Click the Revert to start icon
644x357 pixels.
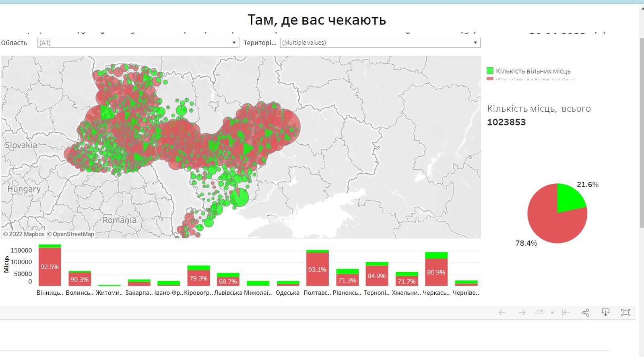(566, 312)
